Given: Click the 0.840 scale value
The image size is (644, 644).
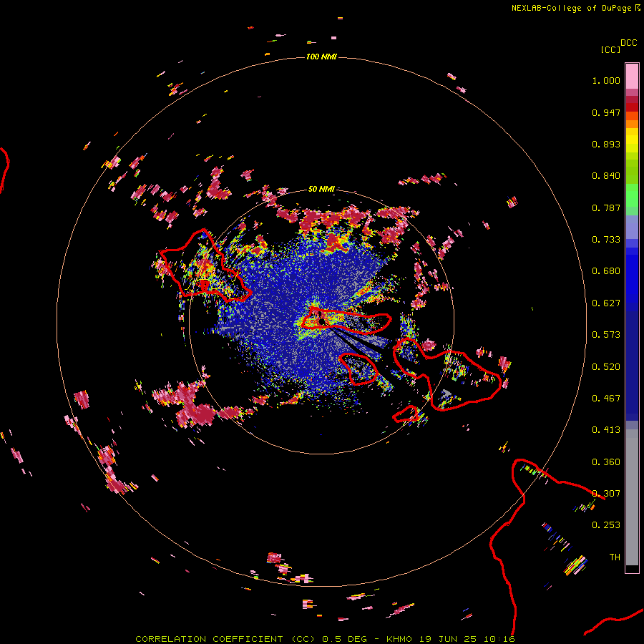Looking at the screenshot, I should click(x=606, y=176).
